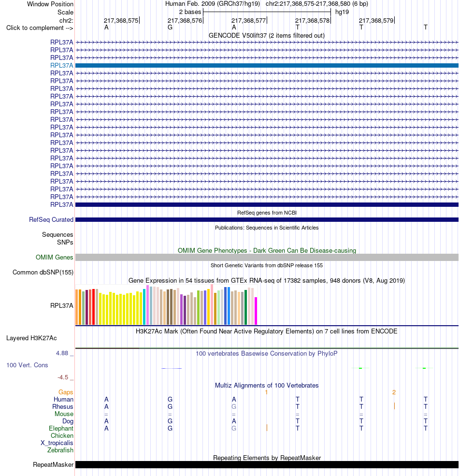The height and width of the screenshot is (476, 459).
Task: Click the magenta bar in GTEx expression chart
Action: click(x=256, y=311)
